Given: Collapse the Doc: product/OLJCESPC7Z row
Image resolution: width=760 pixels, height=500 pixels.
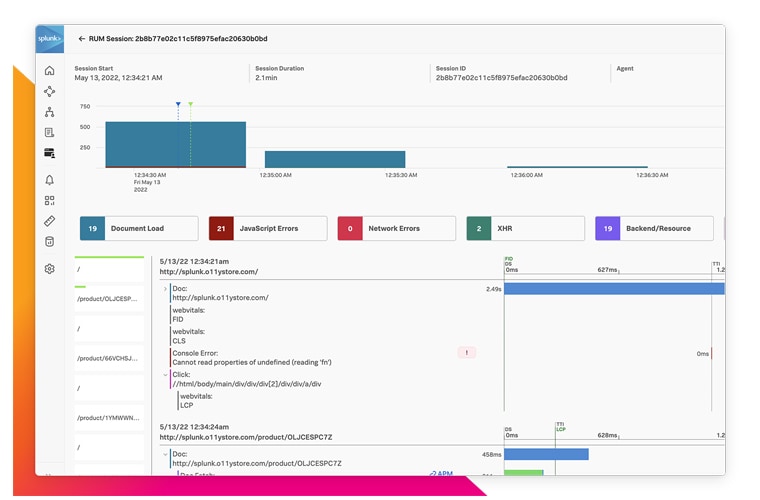Looking at the screenshot, I should point(165,454).
